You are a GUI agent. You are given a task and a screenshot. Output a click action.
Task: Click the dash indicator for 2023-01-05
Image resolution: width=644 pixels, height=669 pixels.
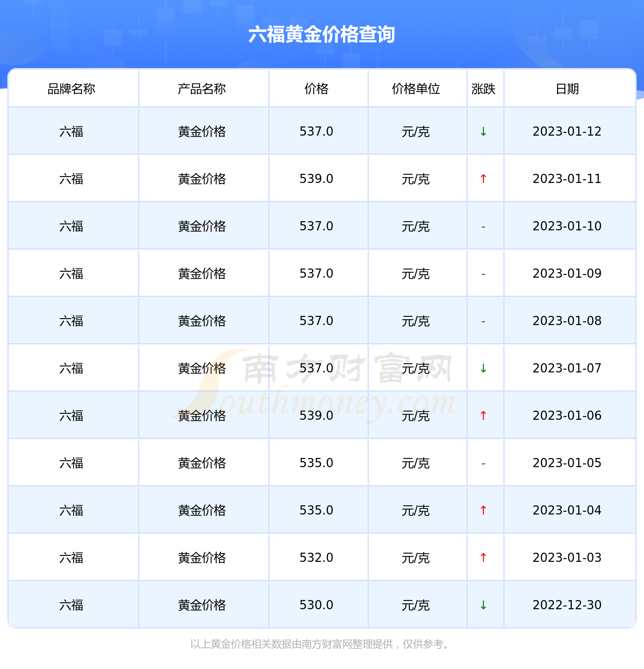[x=483, y=463]
